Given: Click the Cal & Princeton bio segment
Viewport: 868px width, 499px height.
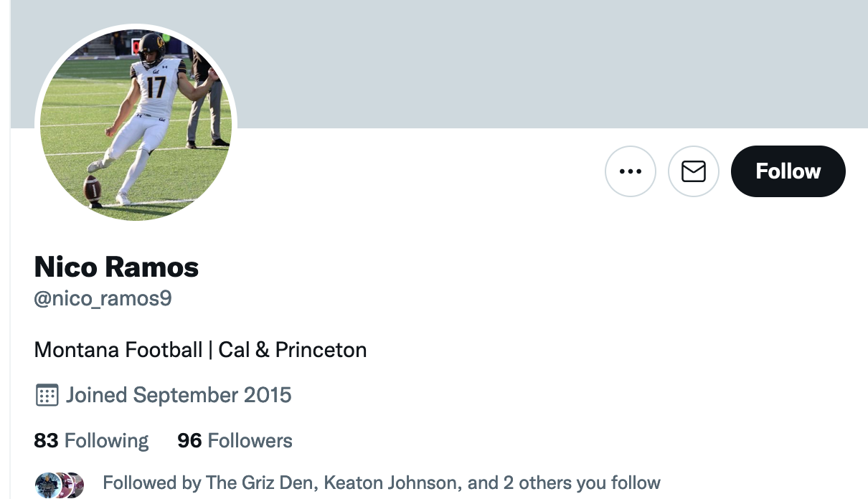Looking at the screenshot, I should point(293,350).
